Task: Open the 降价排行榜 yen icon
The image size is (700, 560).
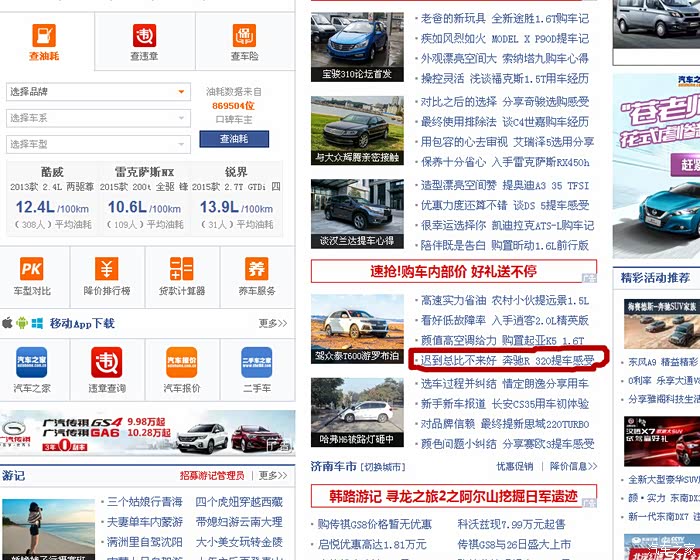Action: point(106,269)
